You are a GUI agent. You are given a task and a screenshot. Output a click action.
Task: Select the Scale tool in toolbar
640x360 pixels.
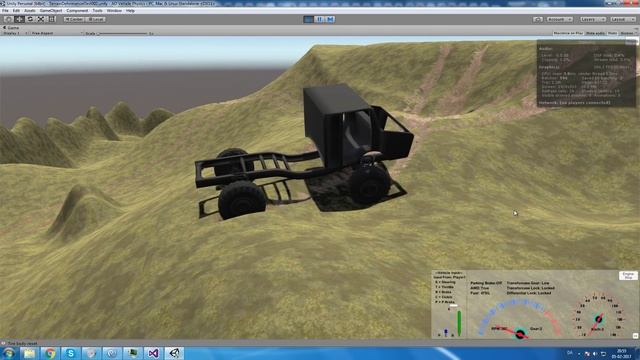[41, 19]
